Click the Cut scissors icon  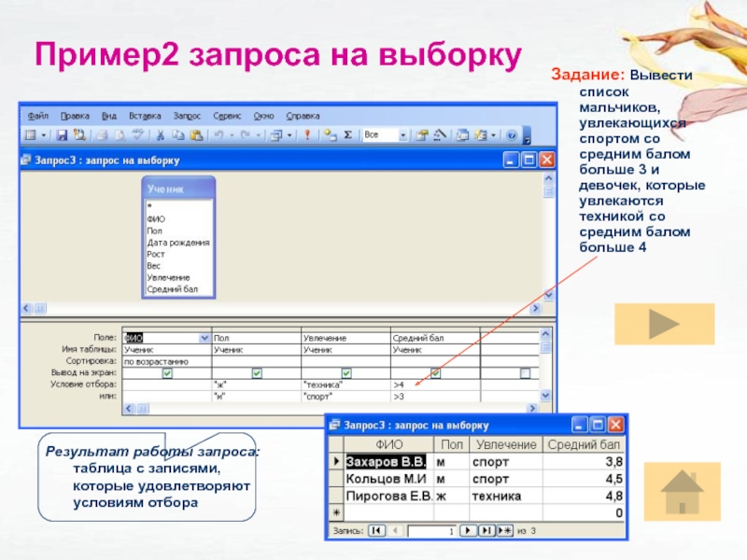click(161, 135)
